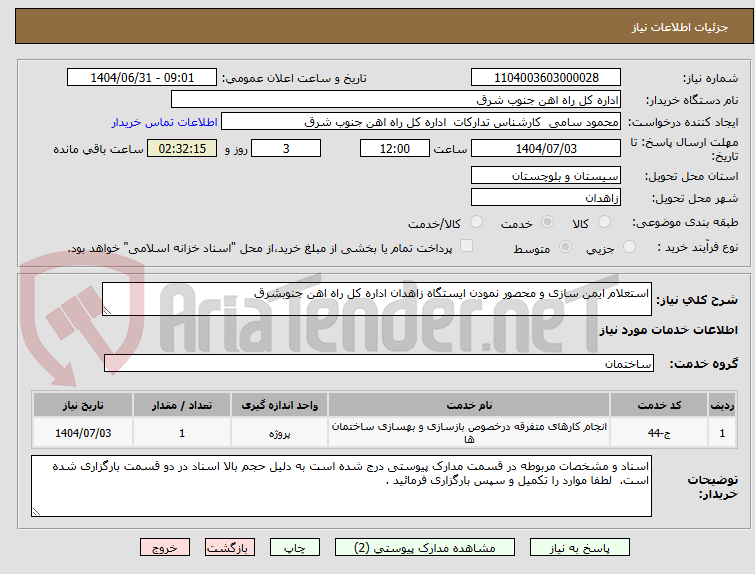755x574 pixels.
Task: Click the deadline hour 12:00 field
Action: coord(395,148)
